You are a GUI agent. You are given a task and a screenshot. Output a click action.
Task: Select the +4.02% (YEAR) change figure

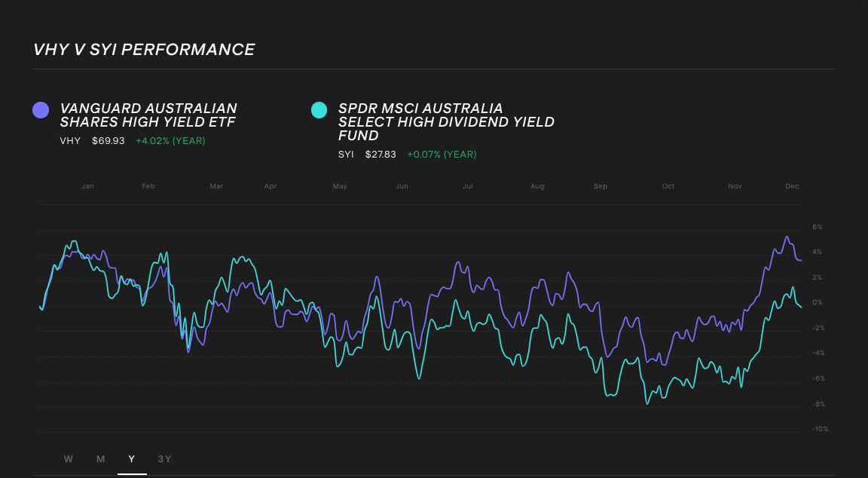[x=170, y=140]
